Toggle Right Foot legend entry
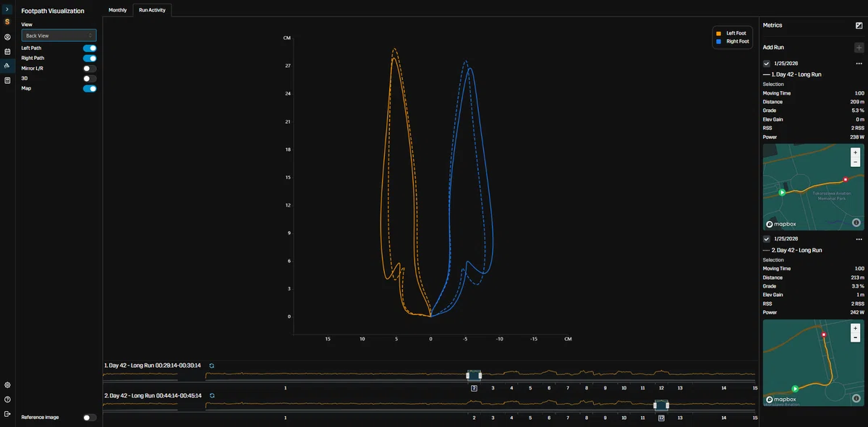 click(x=732, y=42)
